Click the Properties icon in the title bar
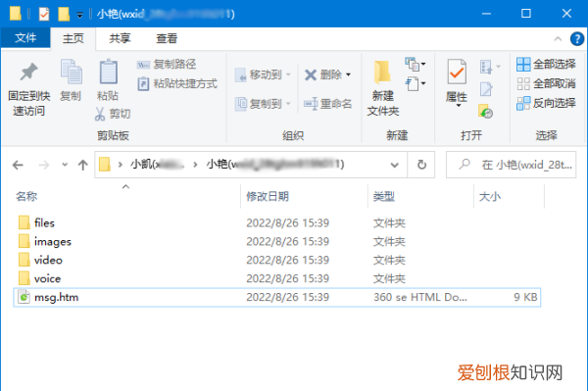The width and height of the screenshot is (588, 391). [x=44, y=15]
